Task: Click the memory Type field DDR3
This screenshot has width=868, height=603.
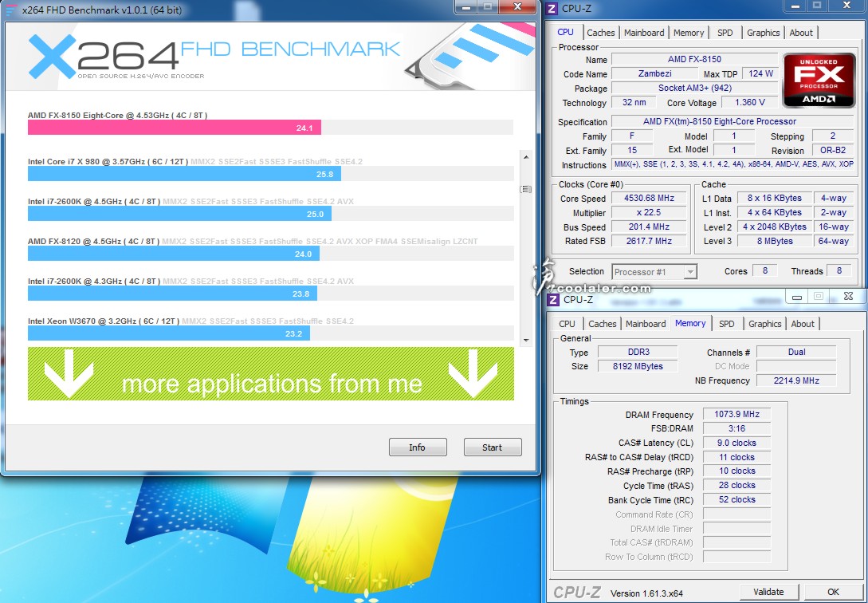Action: [x=638, y=353]
